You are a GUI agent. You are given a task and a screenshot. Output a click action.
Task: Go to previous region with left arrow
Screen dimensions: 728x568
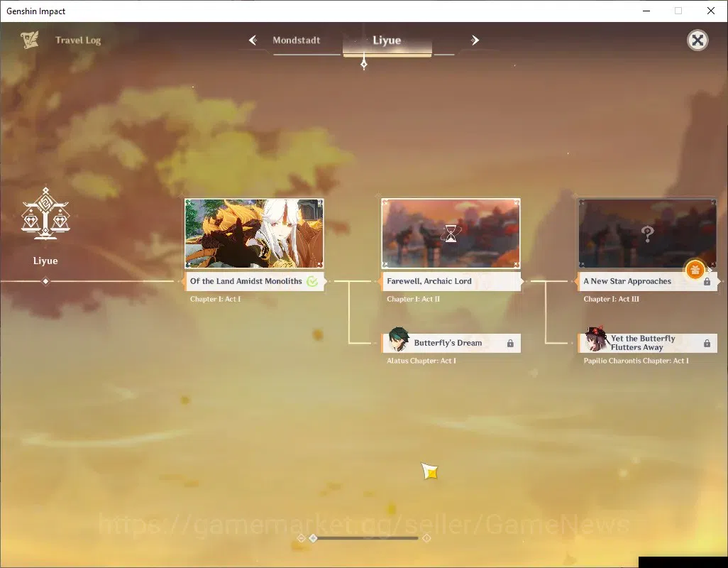pos(253,40)
